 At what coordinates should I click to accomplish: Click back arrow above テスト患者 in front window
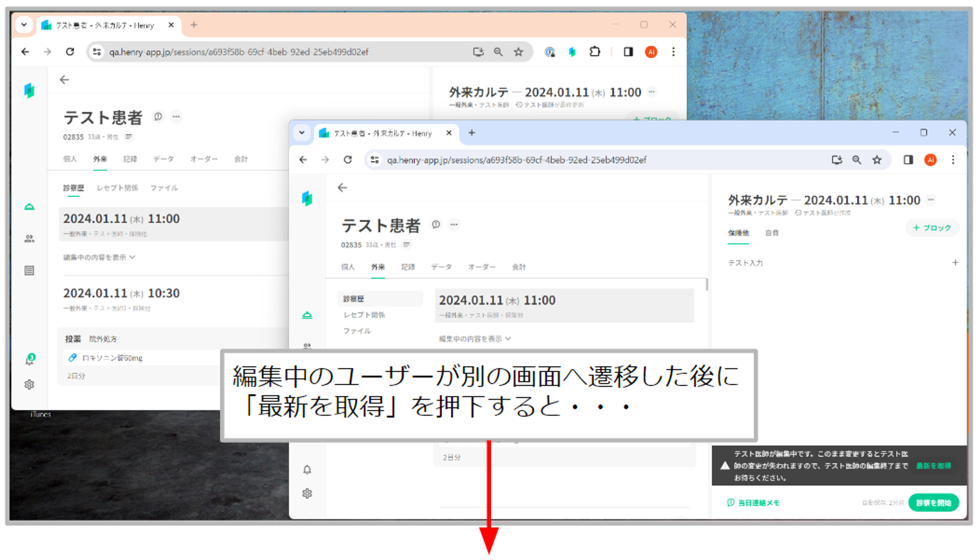342,187
